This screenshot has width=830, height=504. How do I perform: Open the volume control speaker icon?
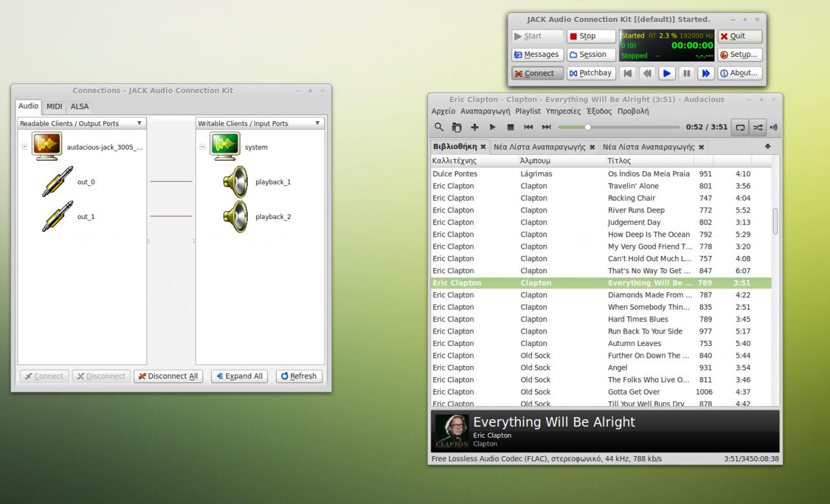773,128
